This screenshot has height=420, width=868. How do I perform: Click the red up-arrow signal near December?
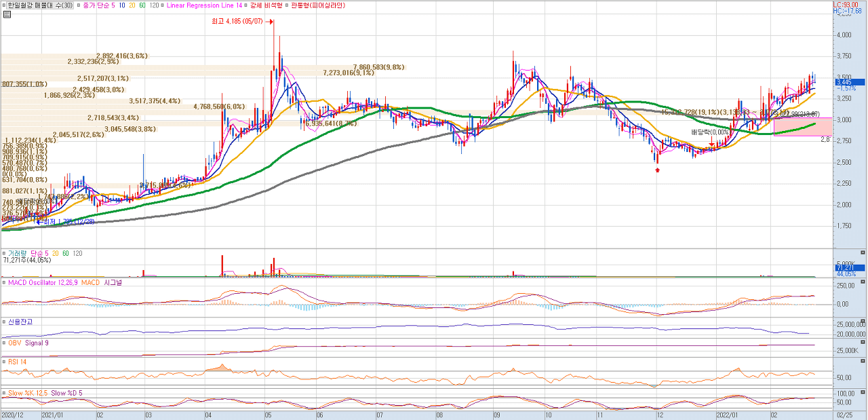(657, 170)
